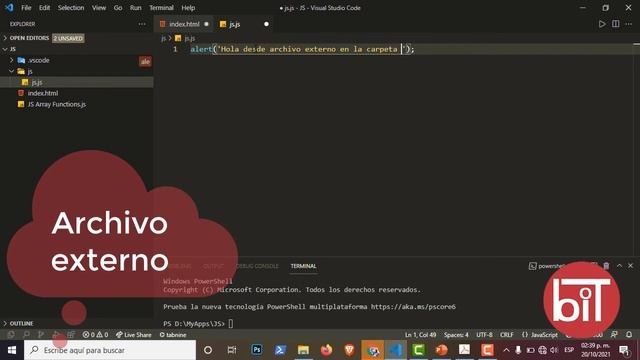The width and height of the screenshot is (640, 360).
Task: Open the View menu
Action: (x=99, y=8)
